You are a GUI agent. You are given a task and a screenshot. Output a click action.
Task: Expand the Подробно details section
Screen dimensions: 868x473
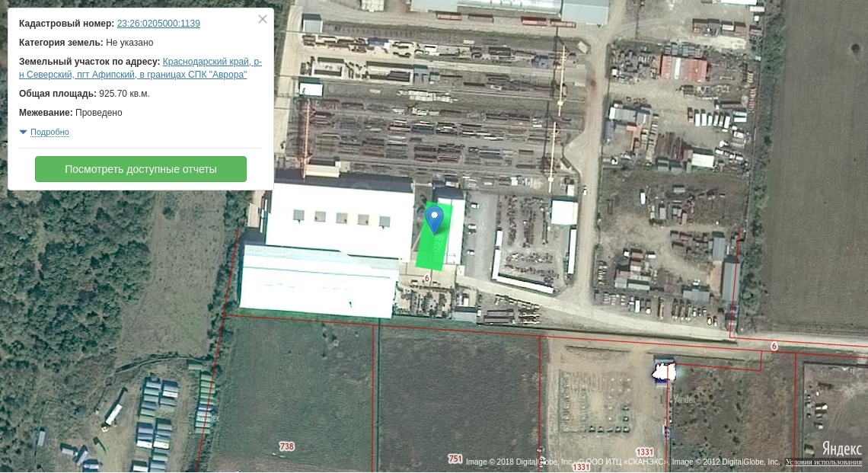pos(49,133)
